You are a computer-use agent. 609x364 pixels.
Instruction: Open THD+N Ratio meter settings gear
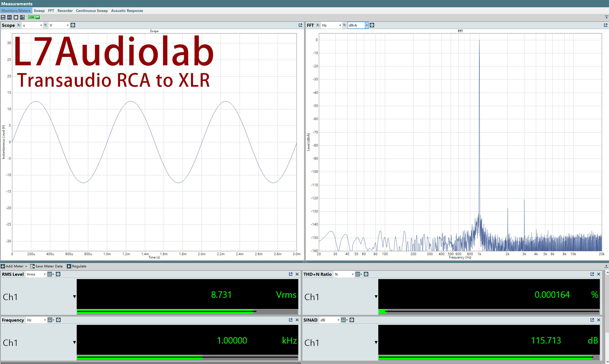[x=366, y=274]
